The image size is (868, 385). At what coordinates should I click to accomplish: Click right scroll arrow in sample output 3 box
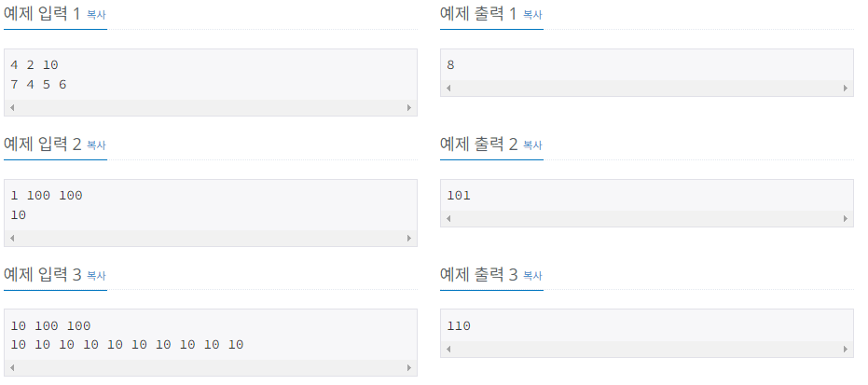pos(846,349)
